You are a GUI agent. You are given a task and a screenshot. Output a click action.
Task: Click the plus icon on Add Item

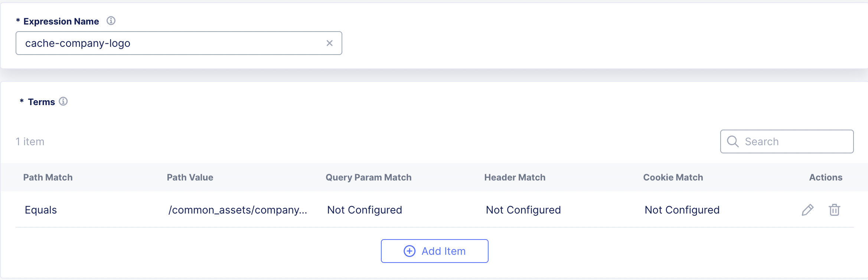pos(409,251)
